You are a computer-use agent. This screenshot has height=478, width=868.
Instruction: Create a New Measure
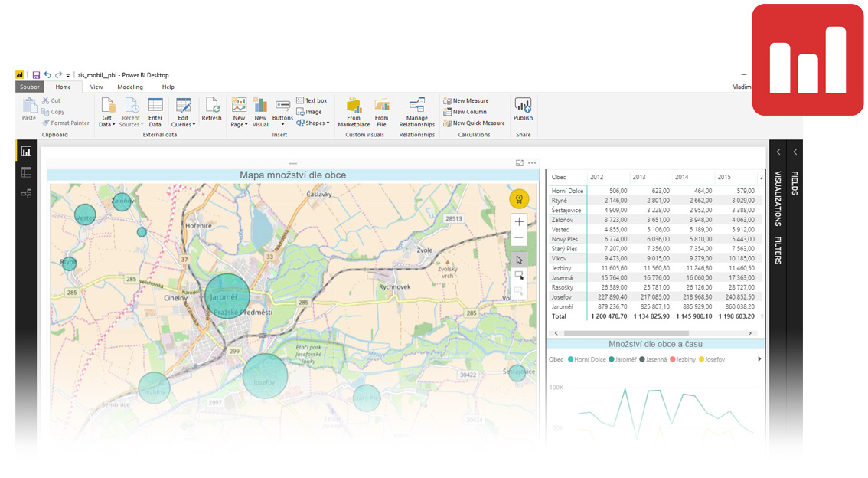pyautogui.click(x=465, y=101)
